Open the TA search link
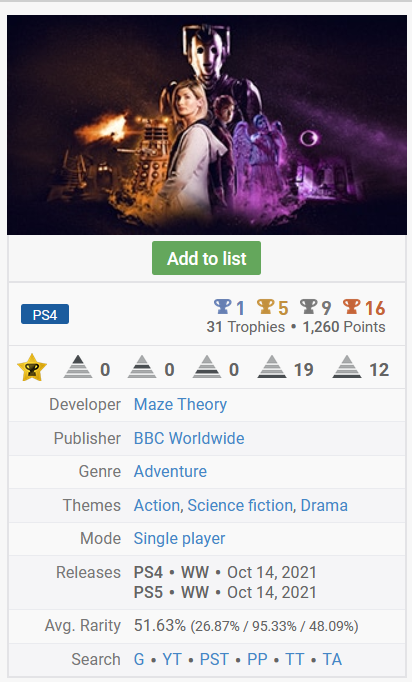 click(332, 659)
